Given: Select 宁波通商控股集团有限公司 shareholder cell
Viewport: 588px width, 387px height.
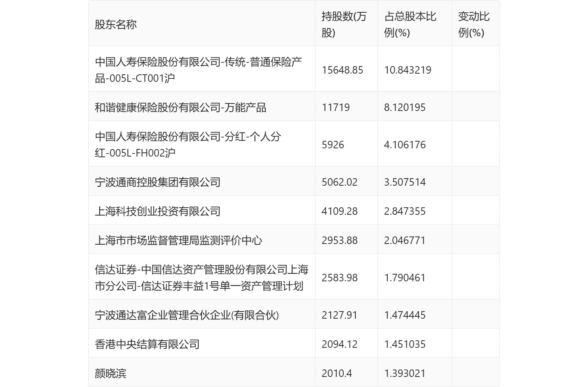Looking at the screenshot, I should click(x=158, y=182).
